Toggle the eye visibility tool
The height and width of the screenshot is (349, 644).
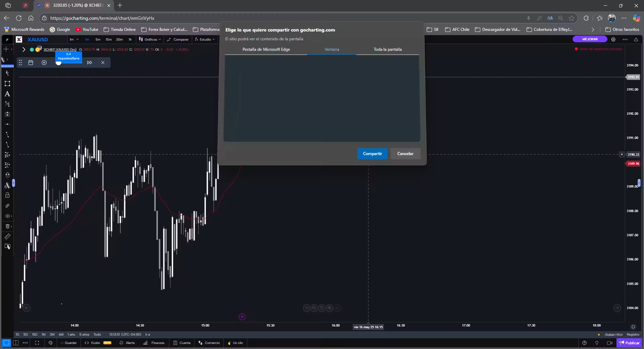pos(7,216)
